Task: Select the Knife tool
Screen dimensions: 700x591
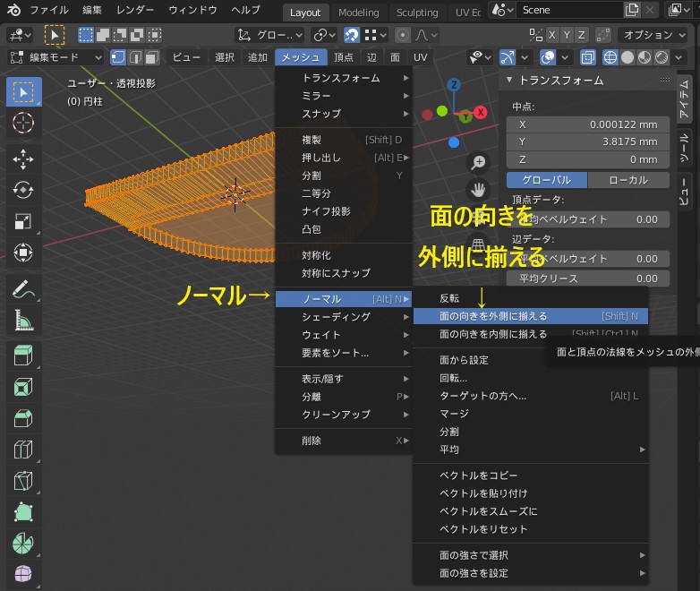Action: (23, 481)
